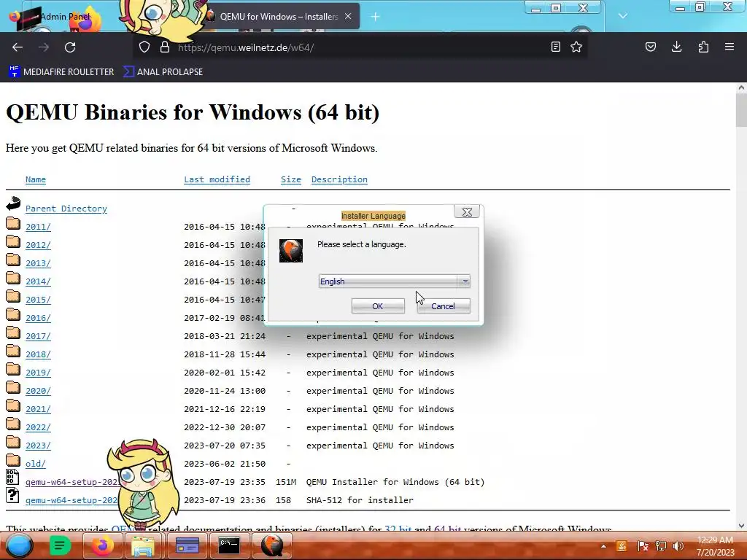This screenshot has width=747, height=560.
Task: Click the Parent Directory back-arrow icon
Action: coord(13,204)
